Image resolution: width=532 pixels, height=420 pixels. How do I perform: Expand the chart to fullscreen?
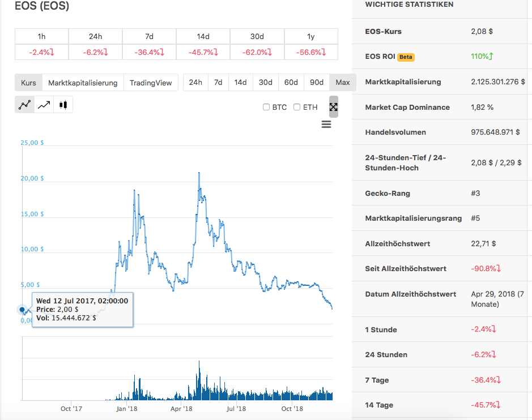click(x=333, y=107)
